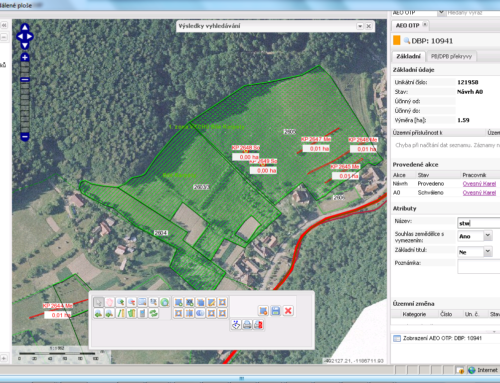Click the Hledaný výraz search field
The image size is (500, 383).
click(x=473, y=13)
